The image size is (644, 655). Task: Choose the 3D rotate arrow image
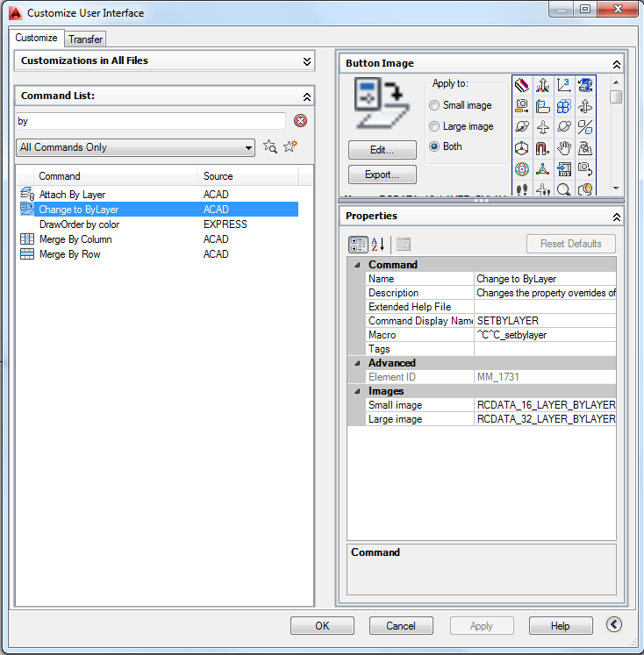(x=585, y=106)
